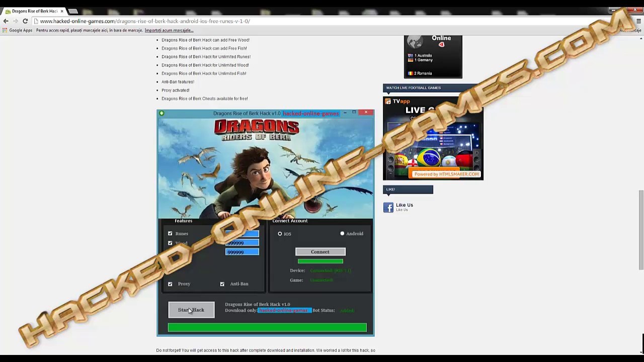The image size is (644, 362).
Task: Click the hacked-online-games link in Download only line
Action: coord(285,310)
